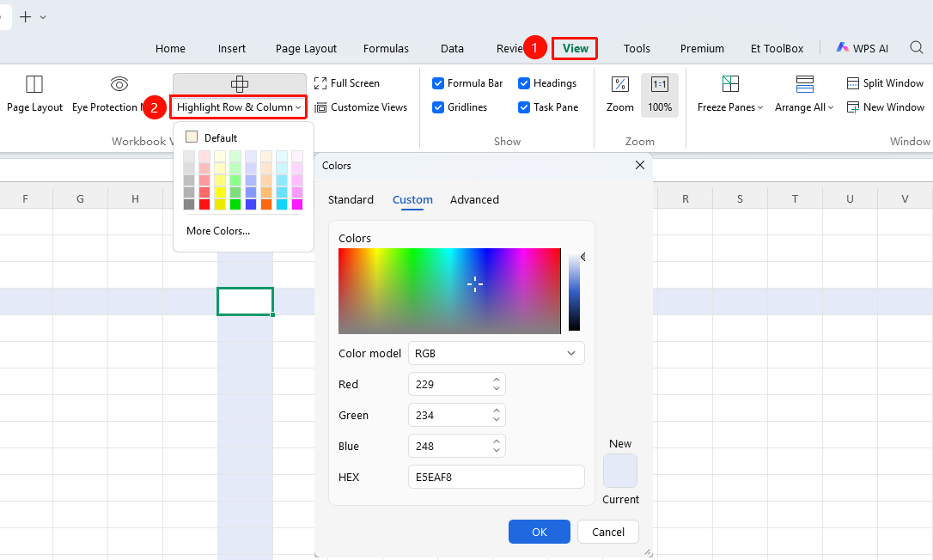Open the Data ribbon tab
The image size is (933, 560).
[x=452, y=49]
